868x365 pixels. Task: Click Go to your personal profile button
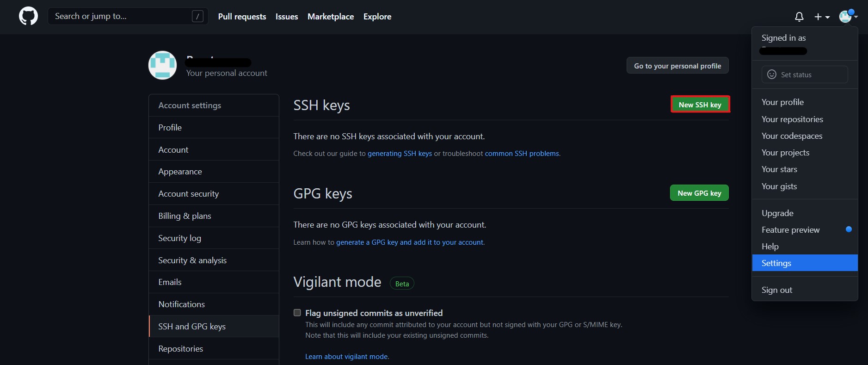pyautogui.click(x=677, y=66)
